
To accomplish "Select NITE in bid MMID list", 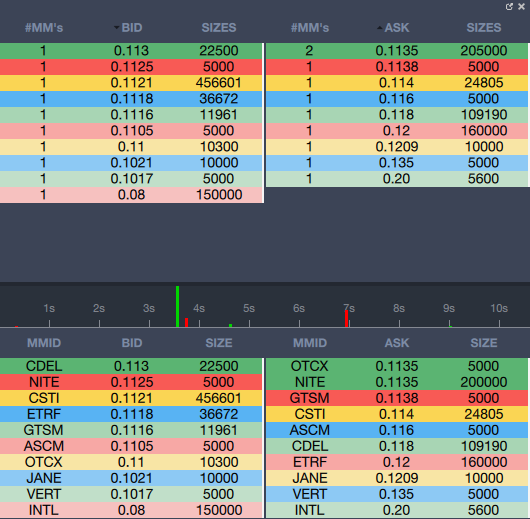I will coord(44,382).
